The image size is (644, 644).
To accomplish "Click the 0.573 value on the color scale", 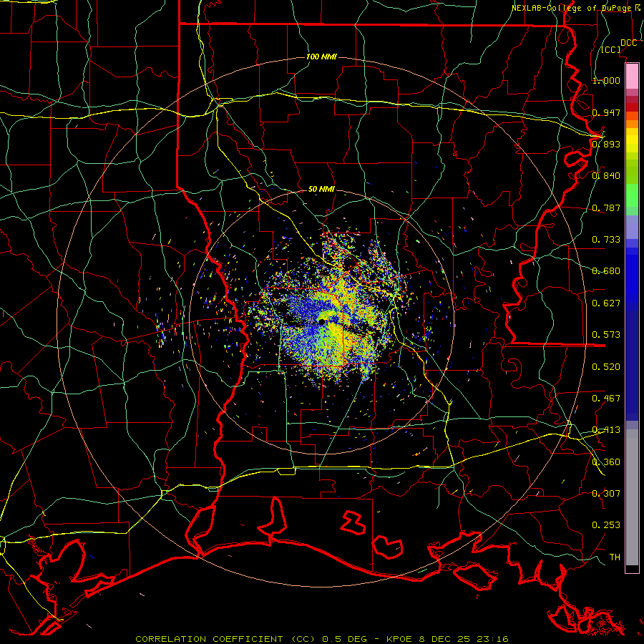I will [606, 335].
